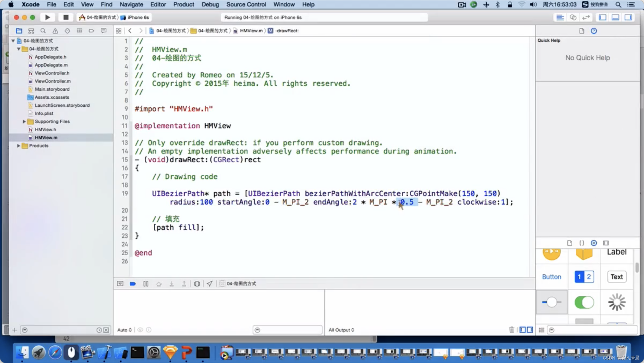Click the Source Control menu item
Screen dimensions: 644x363
point(246,4)
